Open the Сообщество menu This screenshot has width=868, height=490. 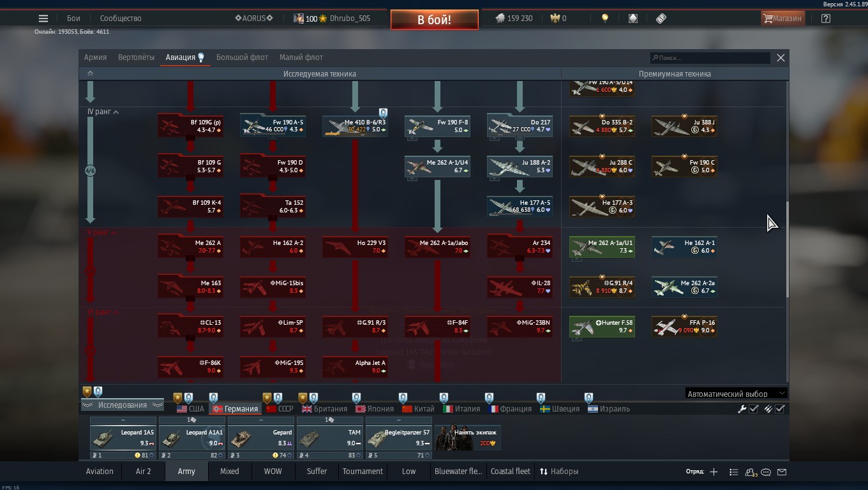(121, 19)
